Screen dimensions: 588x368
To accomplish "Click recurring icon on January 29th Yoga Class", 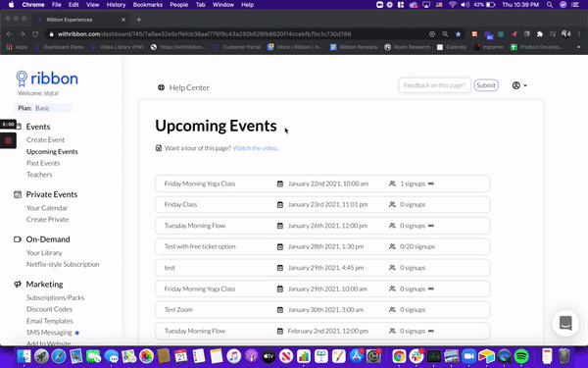I will point(431,289).
